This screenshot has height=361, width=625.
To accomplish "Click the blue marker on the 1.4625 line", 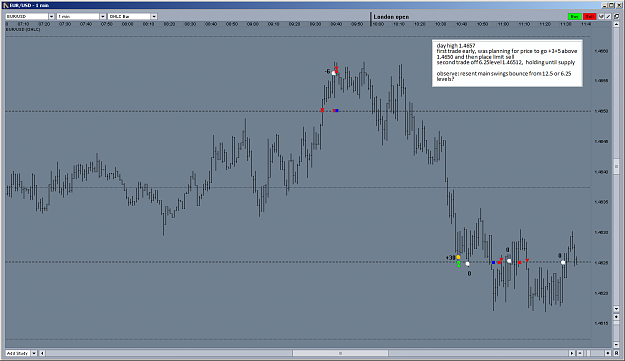I will (x=493, y=263).
